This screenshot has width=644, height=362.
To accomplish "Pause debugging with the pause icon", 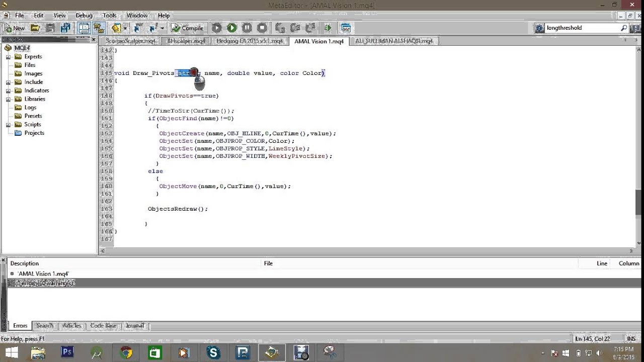I will (x=247, y=28).
